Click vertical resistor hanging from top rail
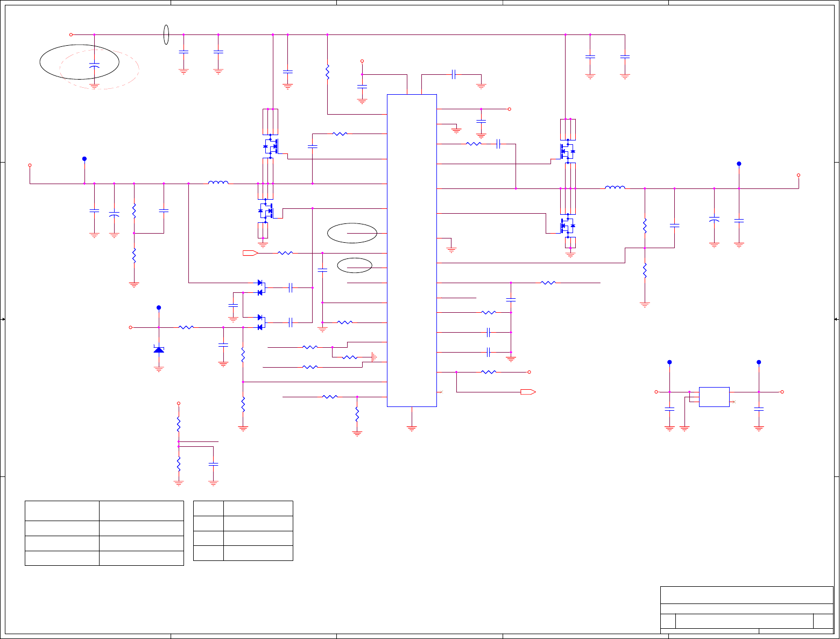Image resolution: width=840 pixels, height=639 pixels. (x=327, y=72)
